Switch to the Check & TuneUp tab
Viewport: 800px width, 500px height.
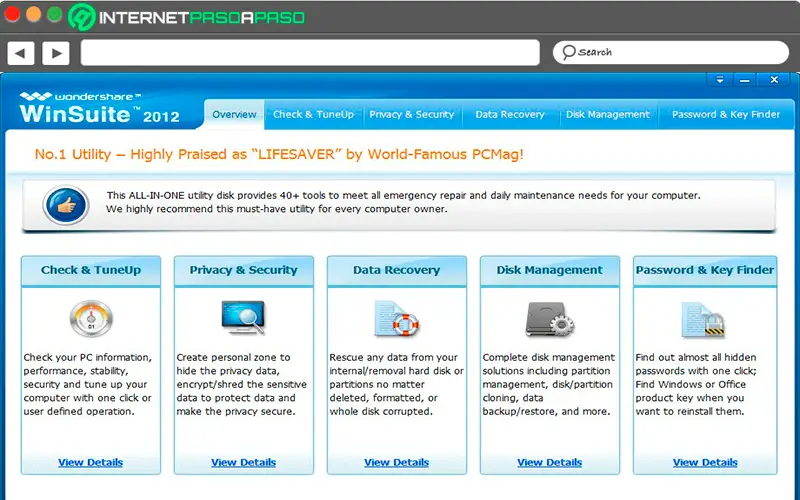point(313,114)
